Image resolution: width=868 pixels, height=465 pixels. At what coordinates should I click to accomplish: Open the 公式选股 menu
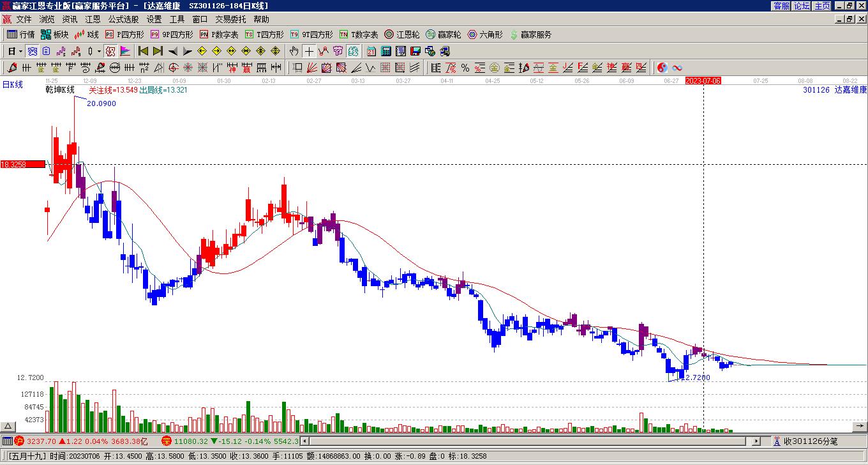coord(123,20)
